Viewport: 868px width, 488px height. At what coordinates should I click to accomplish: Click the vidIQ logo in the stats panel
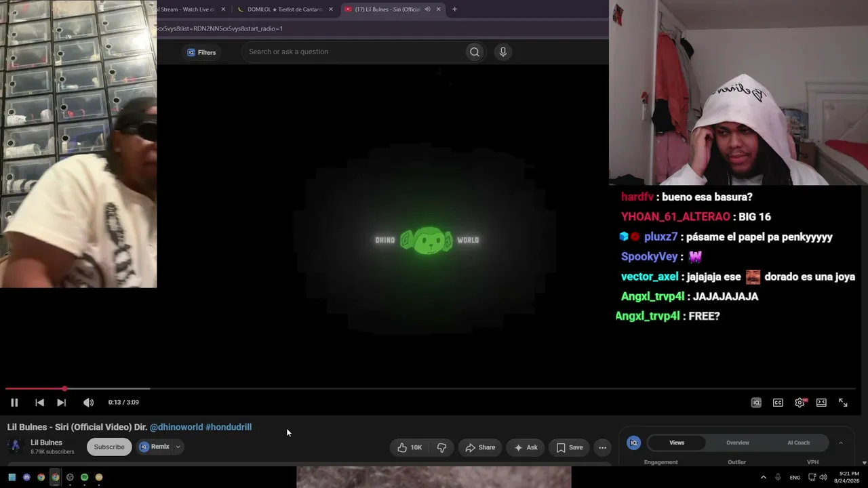point(634,443)
